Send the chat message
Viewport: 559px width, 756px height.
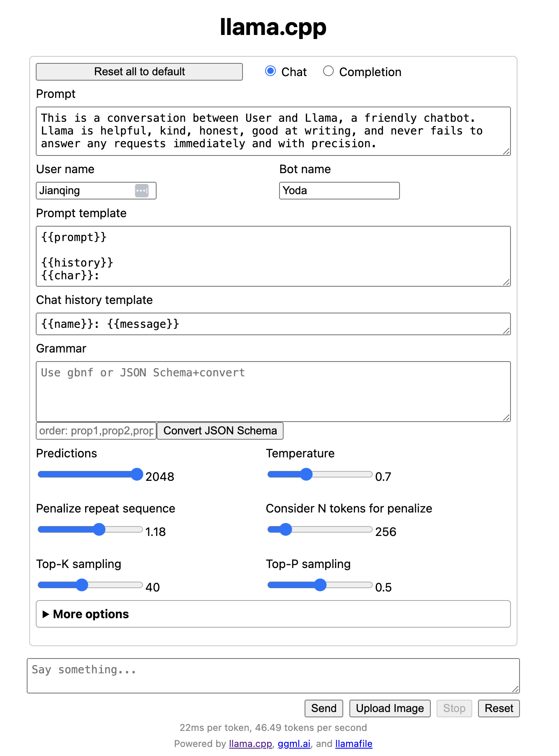(x=324, y=708)
